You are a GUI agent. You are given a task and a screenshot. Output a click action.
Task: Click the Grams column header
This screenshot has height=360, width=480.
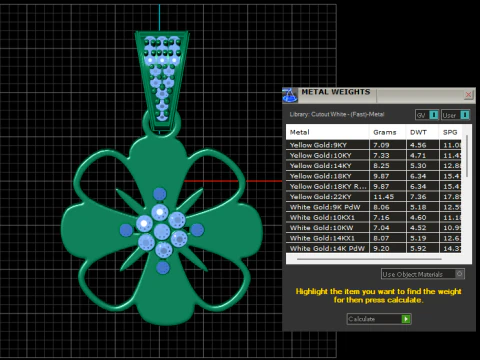(x=387, y=132)
